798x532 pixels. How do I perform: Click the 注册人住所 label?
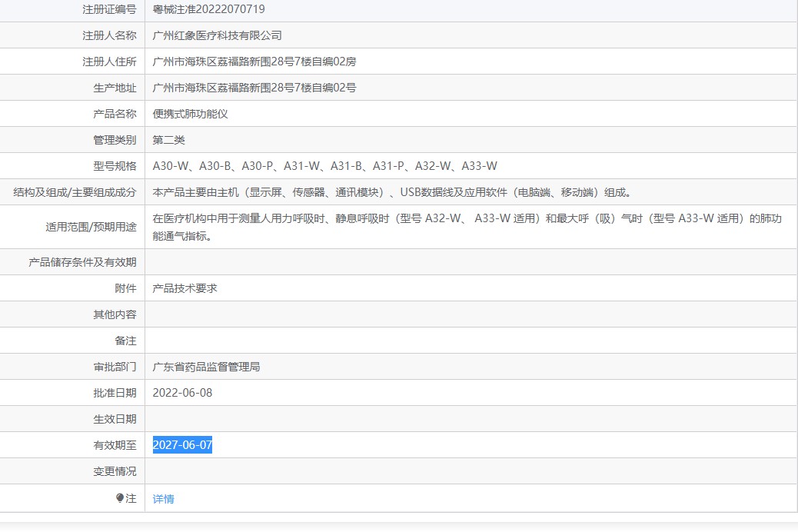(x=109, y=62)
